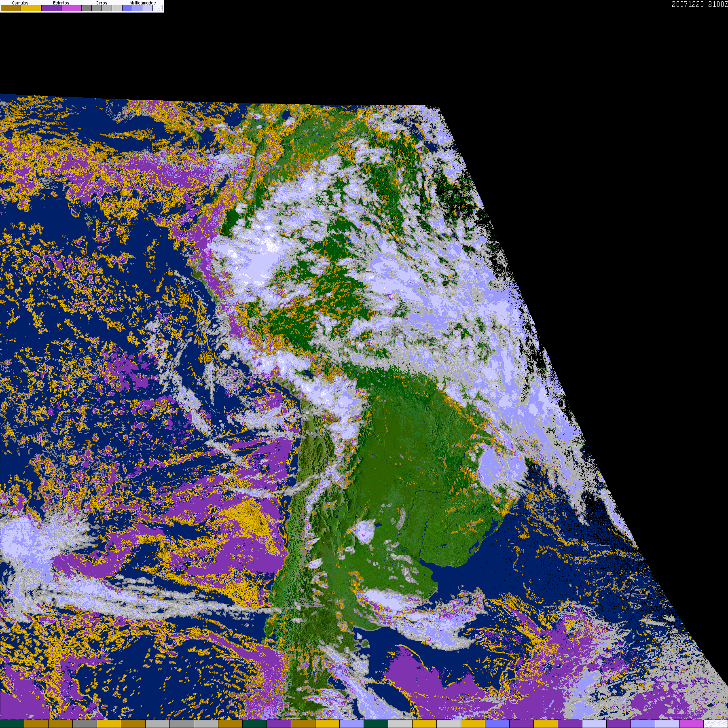This screenshot has height=728, width=728.
Task: Click the lightest gray Cirros legend swatch
Action: (x=117, y=8)
